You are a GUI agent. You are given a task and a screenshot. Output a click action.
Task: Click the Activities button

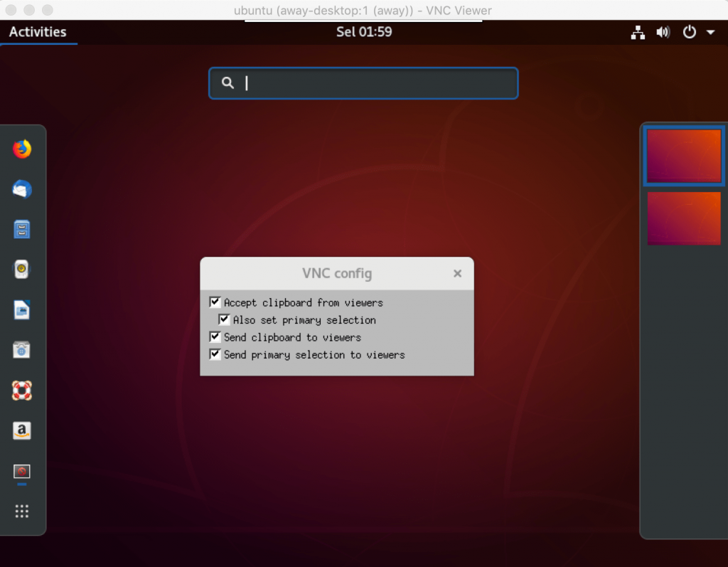click(38, 32)
